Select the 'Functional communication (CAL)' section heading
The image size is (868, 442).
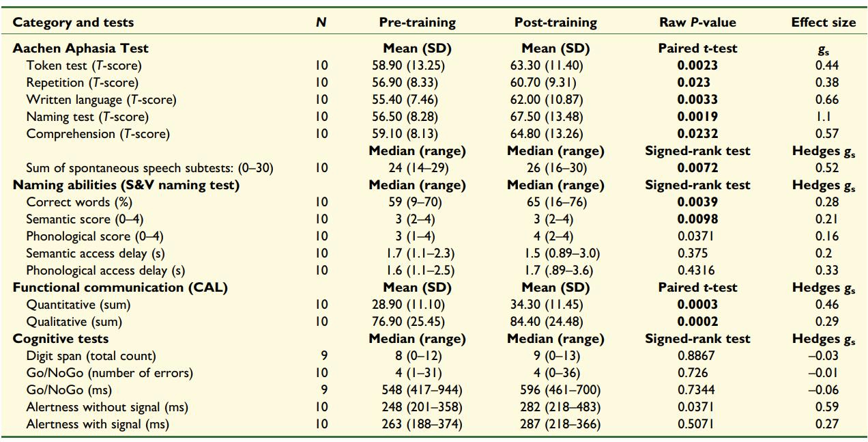[x=120, y=288]
